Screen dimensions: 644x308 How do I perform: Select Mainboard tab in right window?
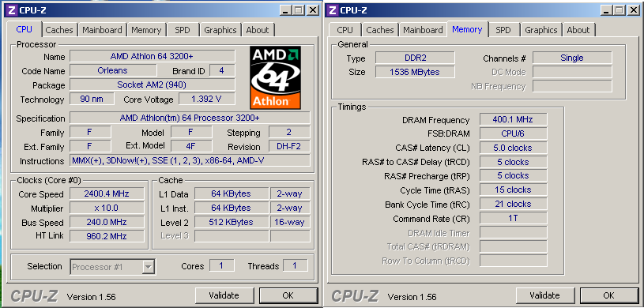(423, 30)
